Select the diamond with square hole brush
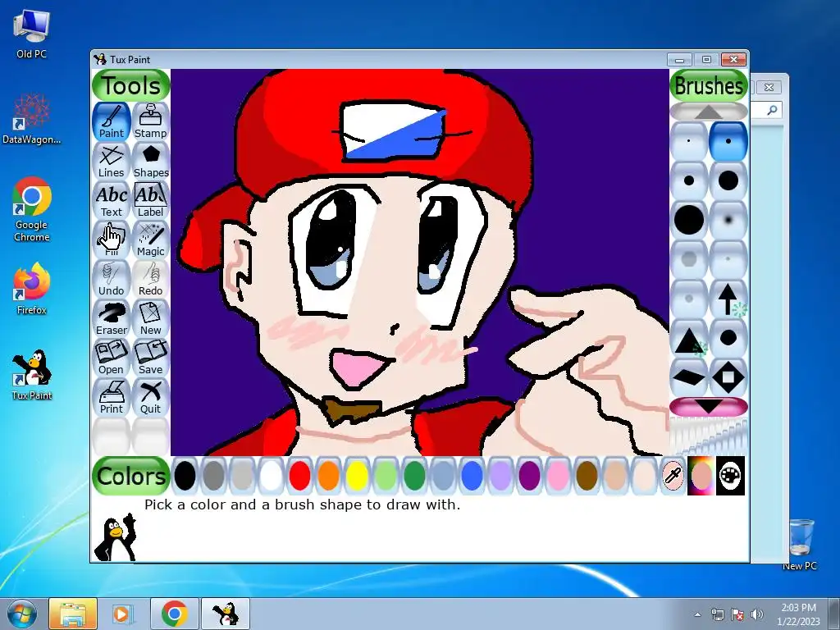This screenshot has width=840, height=630. (728, 377)
